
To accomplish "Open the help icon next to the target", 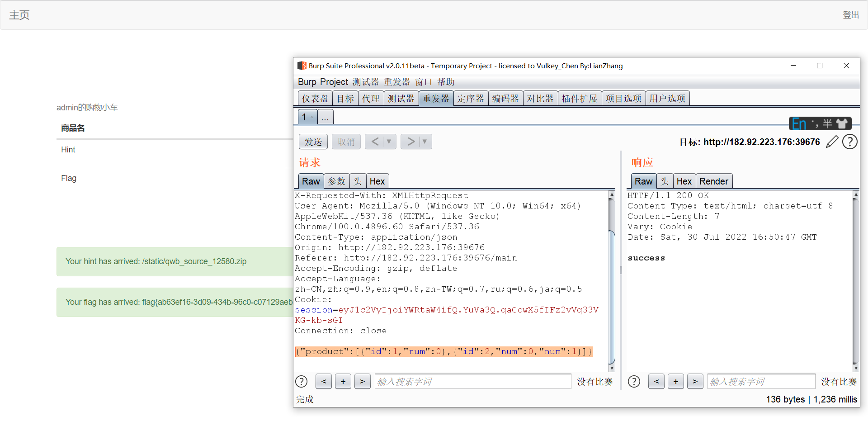I will click(850, 142).
